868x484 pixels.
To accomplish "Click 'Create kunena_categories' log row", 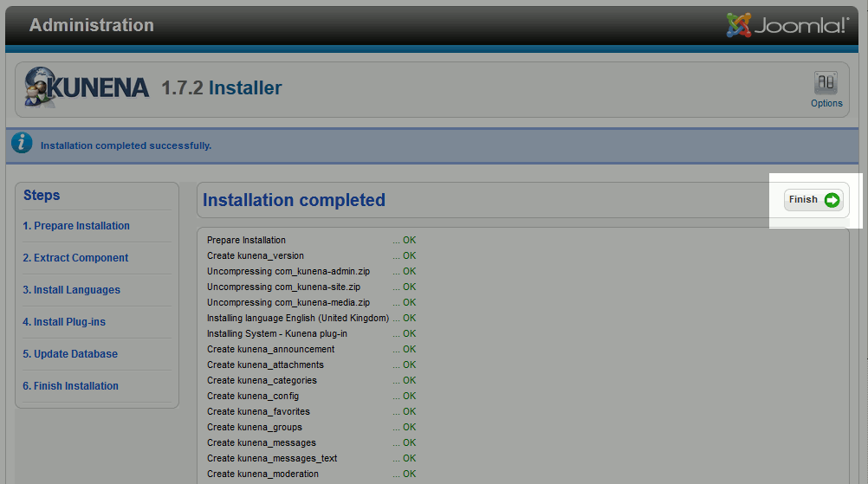I will pyautogui.click(x=311, y=380).
